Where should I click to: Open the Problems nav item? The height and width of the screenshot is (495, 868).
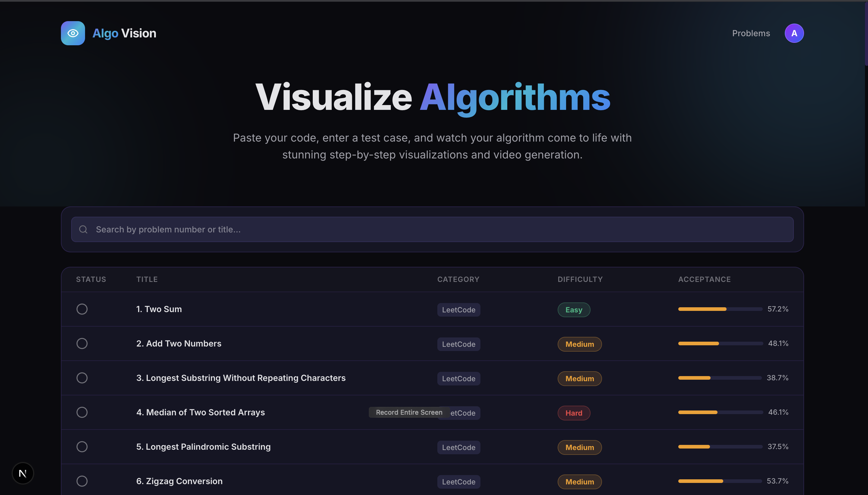click(751, 33)
